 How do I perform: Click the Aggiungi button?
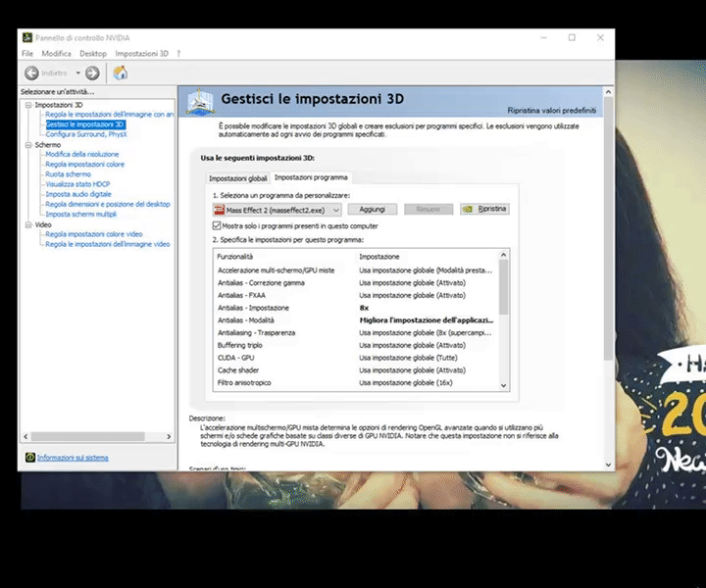373,209
